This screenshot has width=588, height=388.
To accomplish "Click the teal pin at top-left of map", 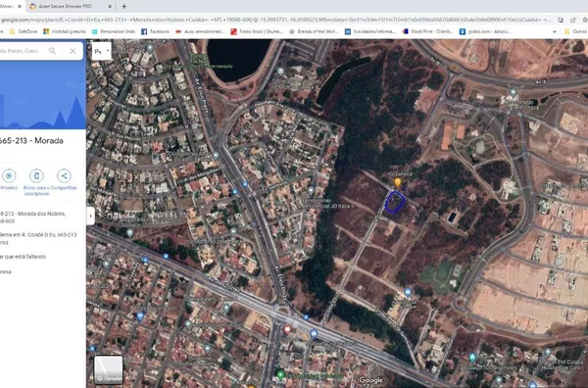I will [150, 48].
